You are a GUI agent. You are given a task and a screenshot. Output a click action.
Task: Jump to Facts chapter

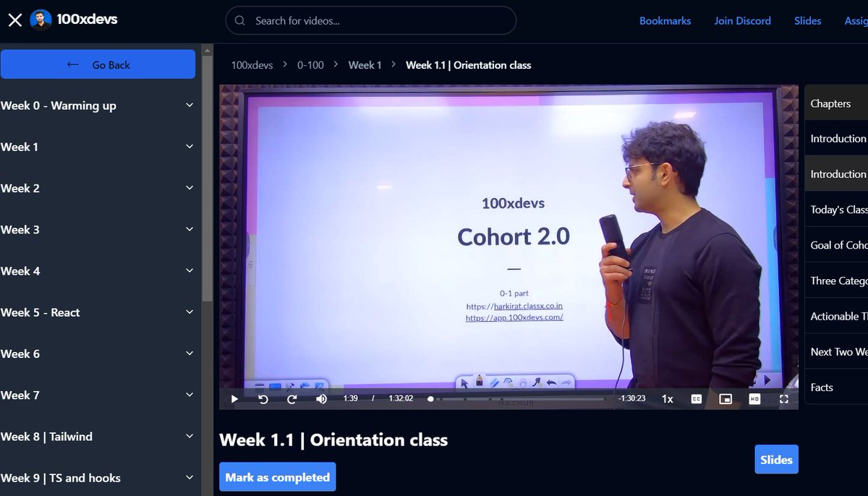pyautogui.click(x=837, y=387)
